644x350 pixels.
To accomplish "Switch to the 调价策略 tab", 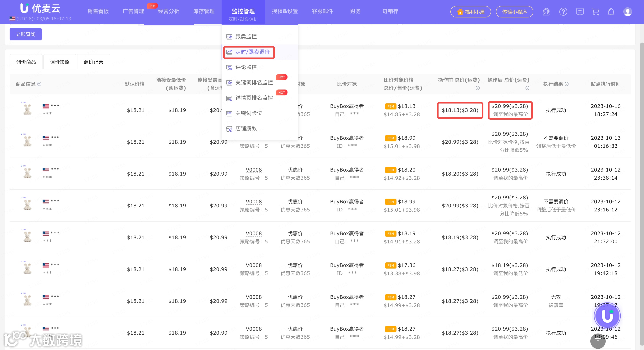I will pos(60,62).
